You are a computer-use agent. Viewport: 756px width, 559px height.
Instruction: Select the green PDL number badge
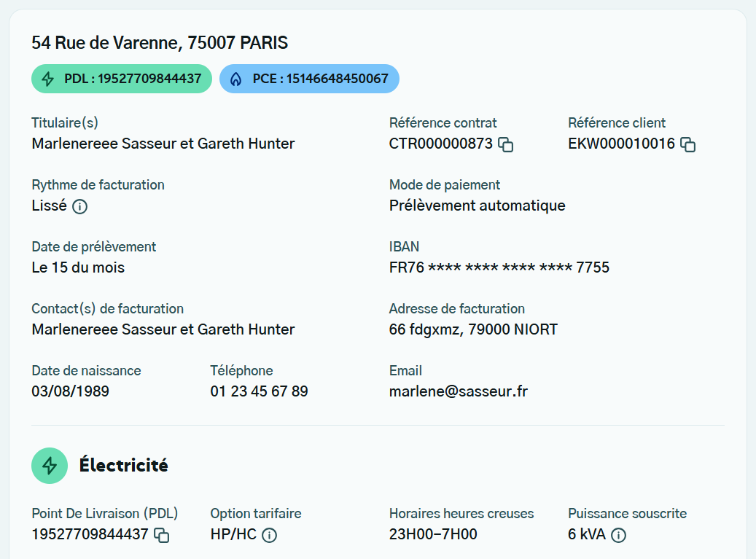[x=122, y=79]
